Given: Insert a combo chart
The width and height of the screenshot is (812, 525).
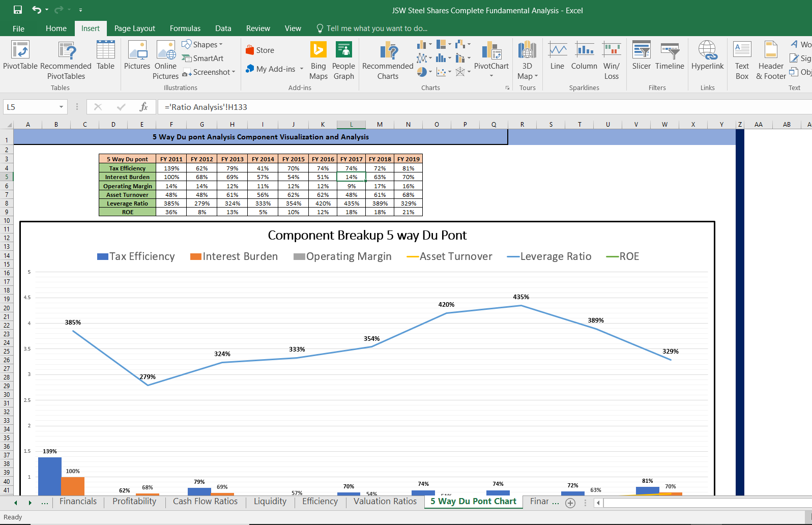Looking at the screenshot, I should [461, 58].
